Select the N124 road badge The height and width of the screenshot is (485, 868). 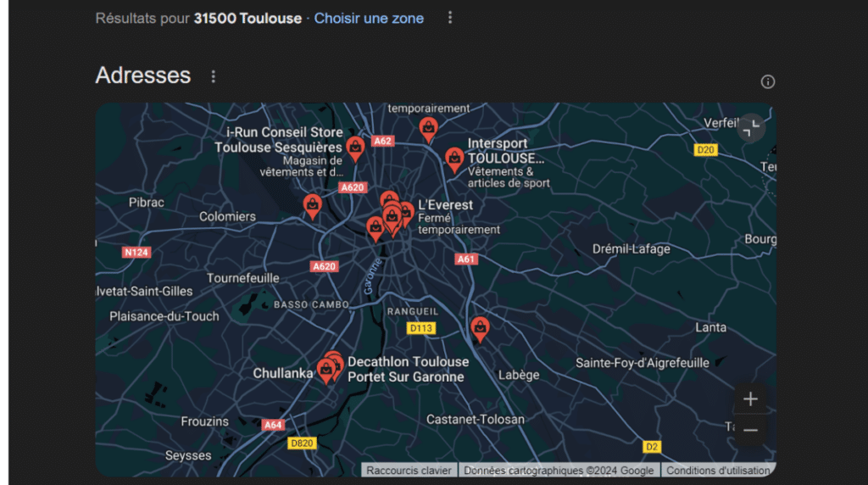[136, 253]
